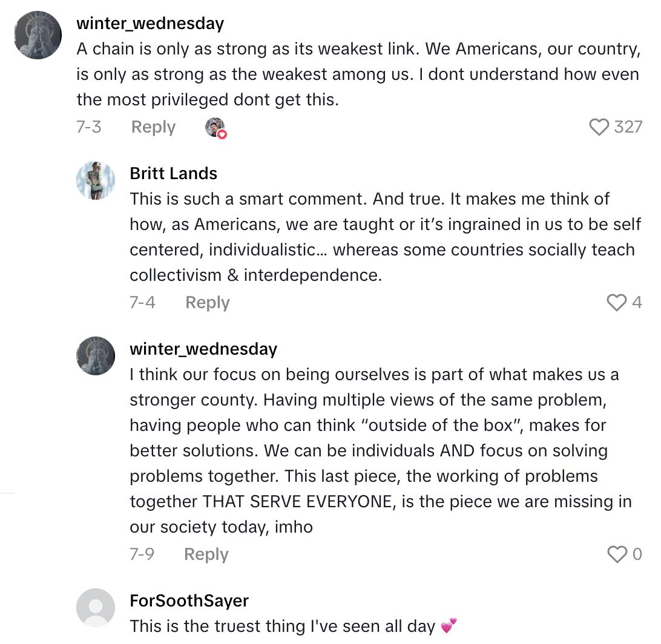
Task: Visit Britt Lands' profile via username
Action: (173, 174)
